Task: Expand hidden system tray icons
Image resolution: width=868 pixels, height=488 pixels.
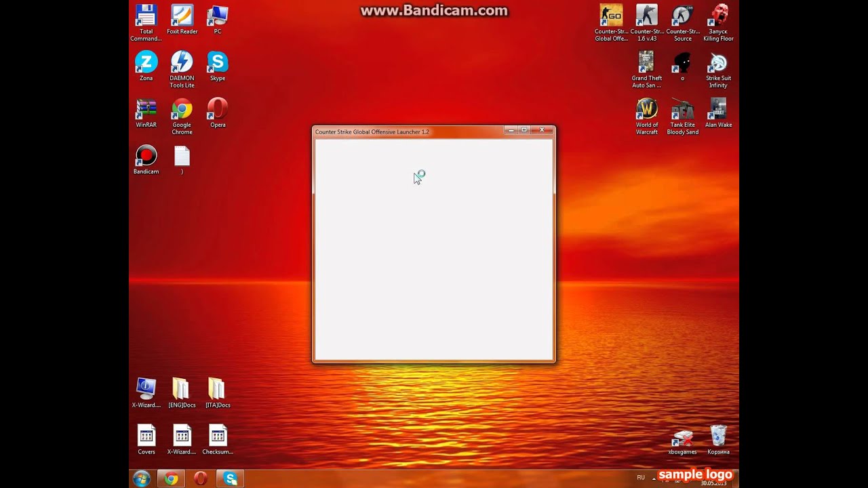Action: [654, 478]
